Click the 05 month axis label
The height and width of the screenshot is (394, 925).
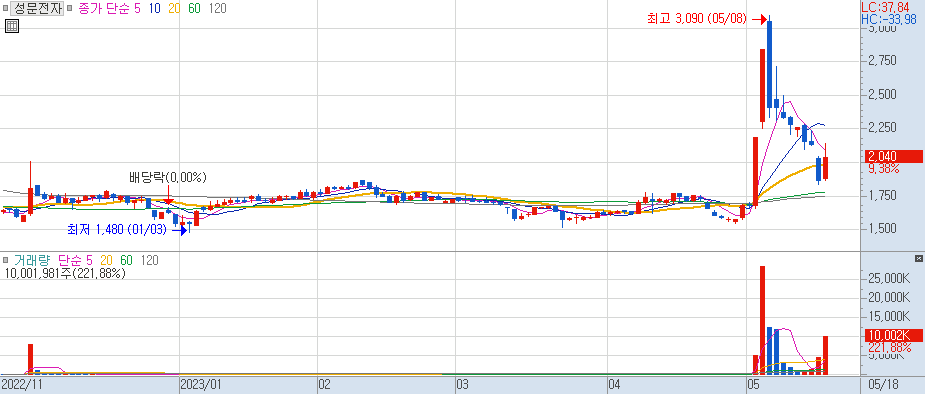pos(753,385)
